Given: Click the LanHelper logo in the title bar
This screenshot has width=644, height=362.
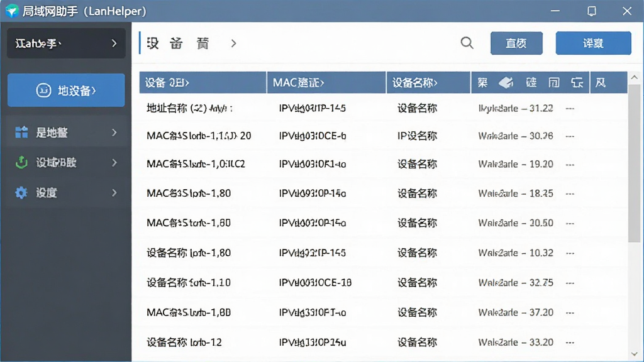Looking at the screenshot, I should tap(12, 11).
